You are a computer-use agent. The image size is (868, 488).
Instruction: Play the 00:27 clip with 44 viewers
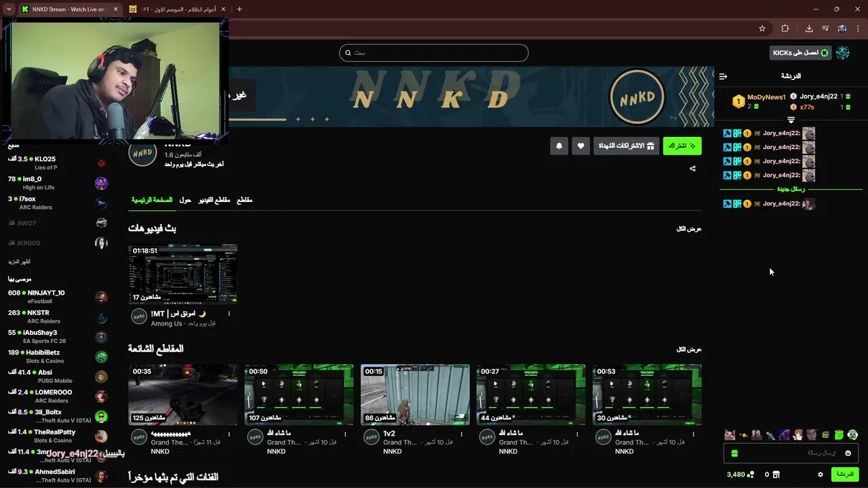point(531,394)
